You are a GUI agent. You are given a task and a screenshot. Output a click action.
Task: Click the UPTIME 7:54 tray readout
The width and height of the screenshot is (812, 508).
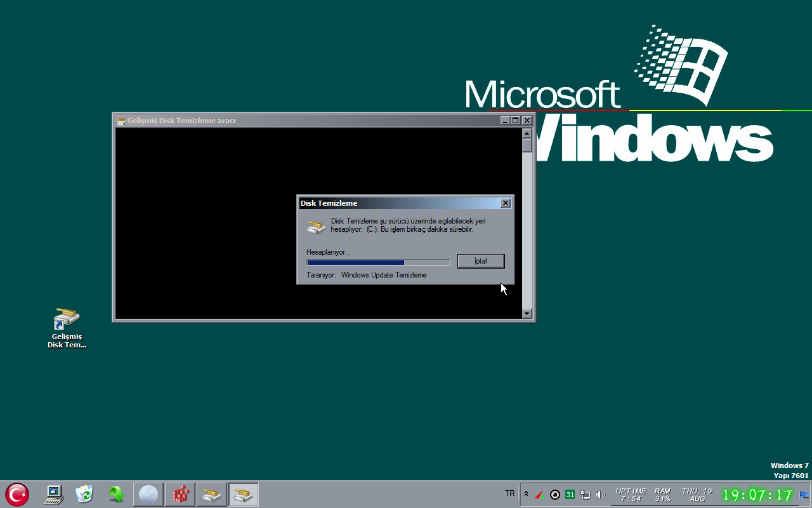pyautogui.click(x=631, y=495)
